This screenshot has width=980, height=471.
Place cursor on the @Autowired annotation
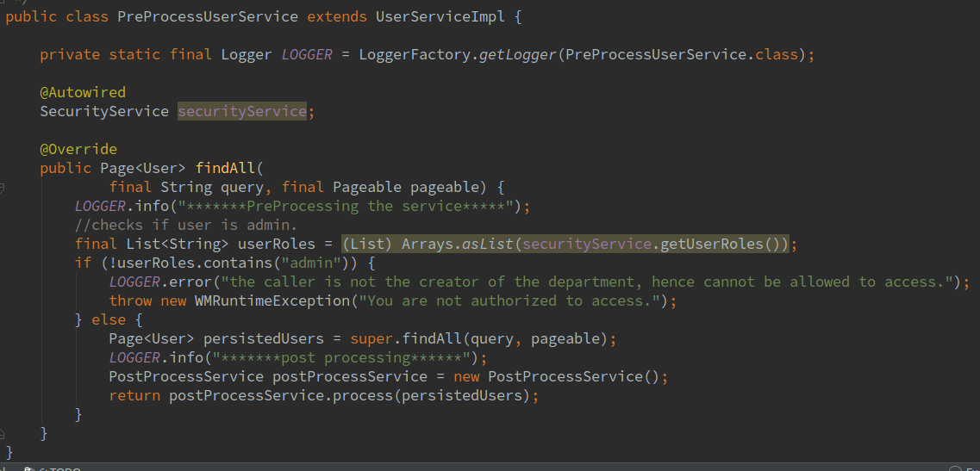point(83,92)
